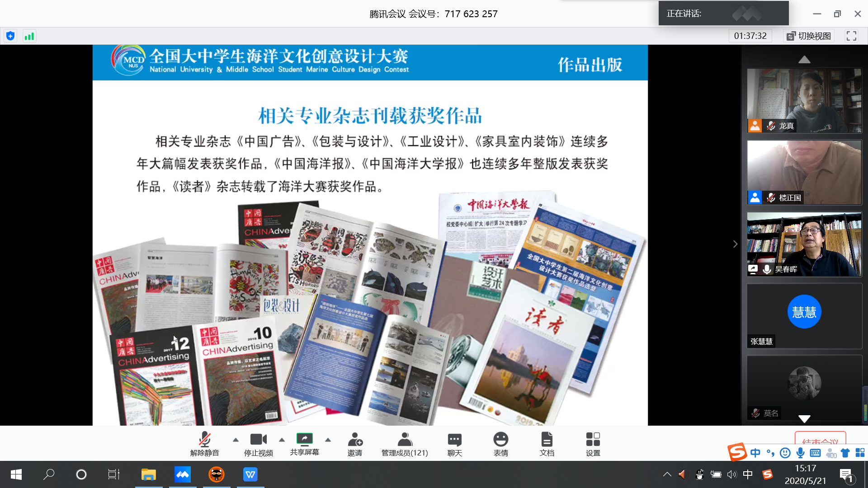Open Sogou emoji smiley panel
868x488 pixels.
(x=785, y=453)
